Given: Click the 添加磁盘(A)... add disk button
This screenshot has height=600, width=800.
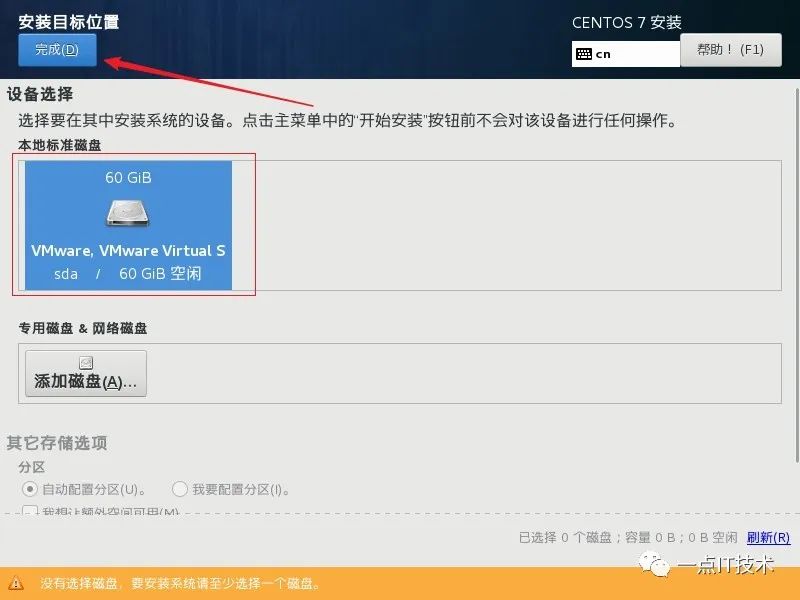Looking at the screenshot, I should click(86, 373).
